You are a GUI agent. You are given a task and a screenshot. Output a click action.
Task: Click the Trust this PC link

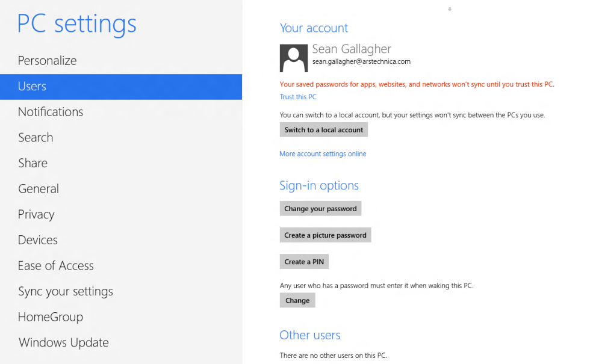[297, 96]
